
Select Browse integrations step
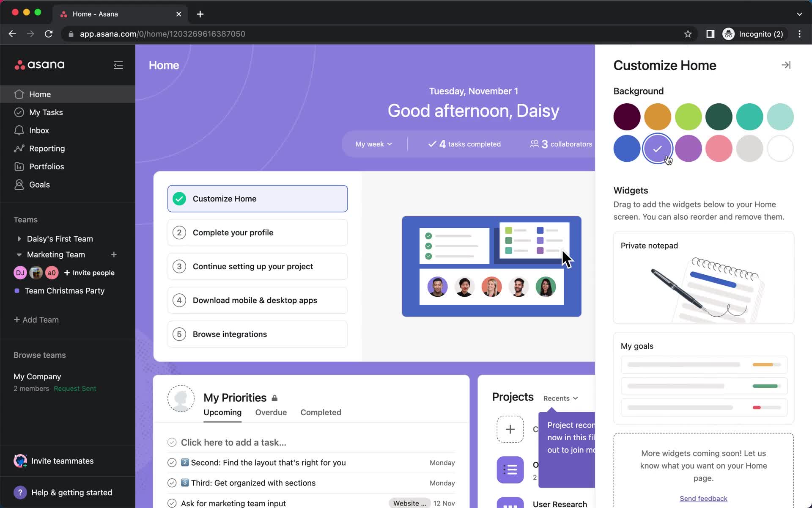point(258,334)
